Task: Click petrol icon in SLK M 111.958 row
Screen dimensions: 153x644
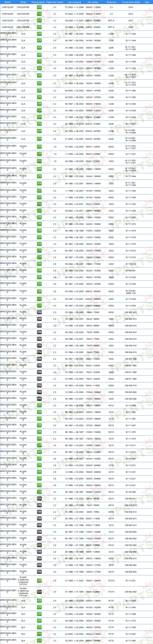Action: pos(39,614)
